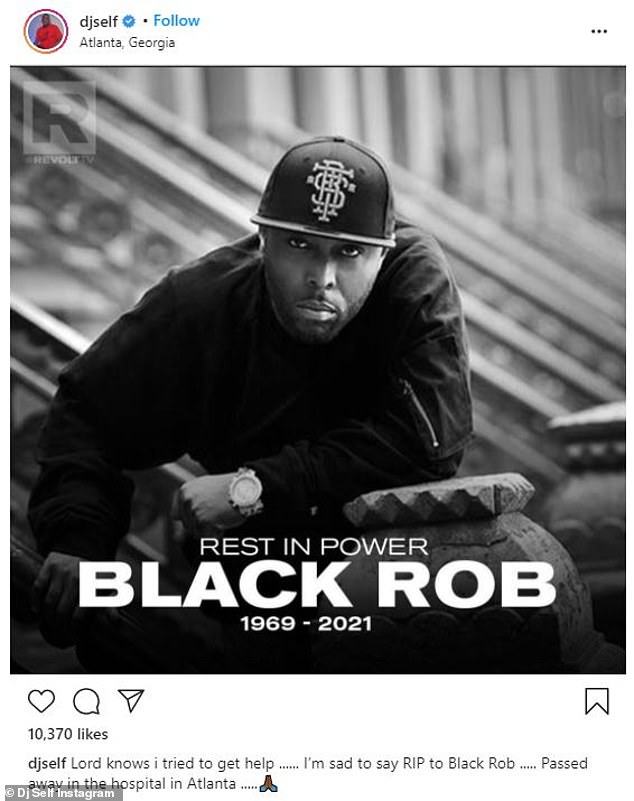The width and height of the screenshot is (634, 801).
Task: Click the REVOLT TV logo watermark
Action: (x=59, y=123)
